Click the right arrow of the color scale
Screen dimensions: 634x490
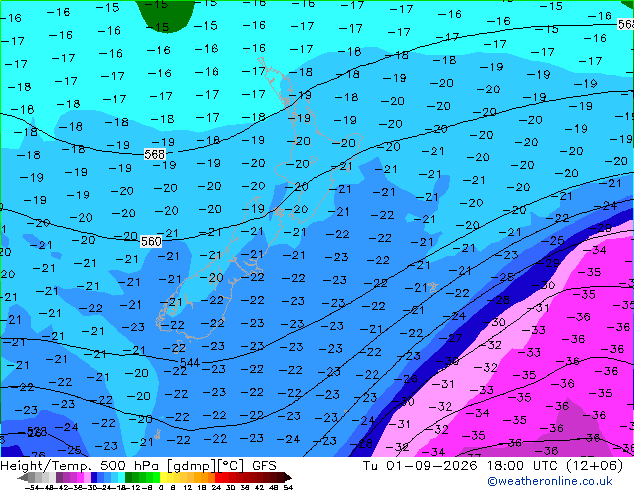[x=288, y=478]
